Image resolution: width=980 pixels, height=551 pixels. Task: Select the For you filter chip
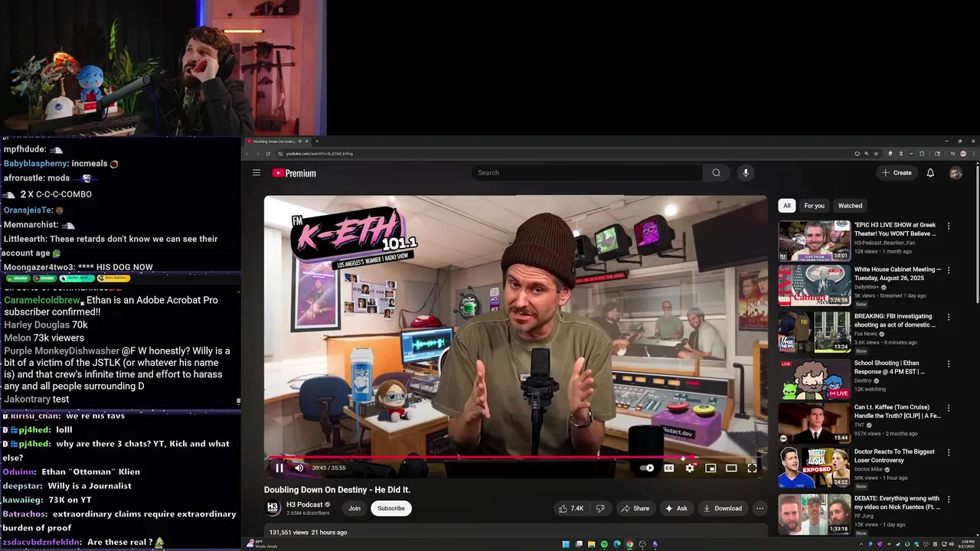coord(814,205)
